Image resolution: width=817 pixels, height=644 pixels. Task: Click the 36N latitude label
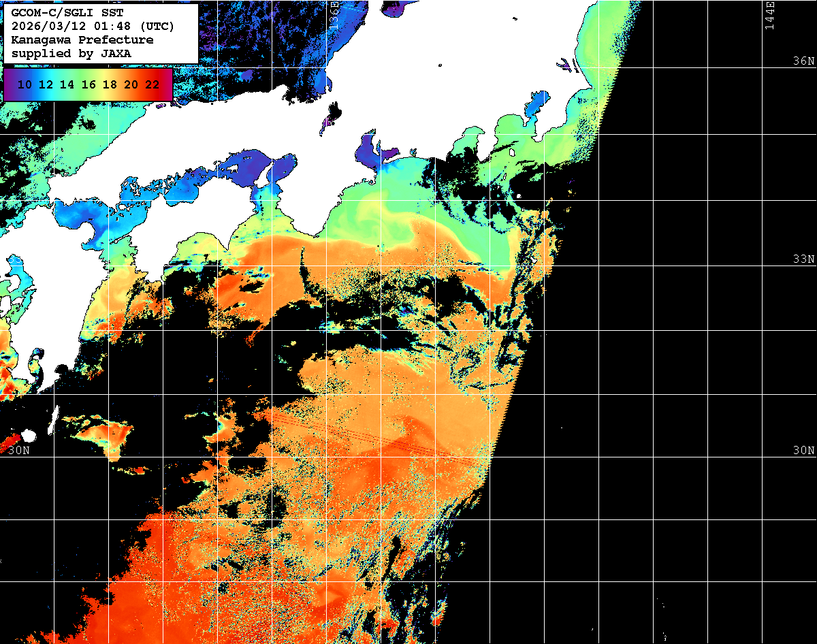(x=803, y=61)
